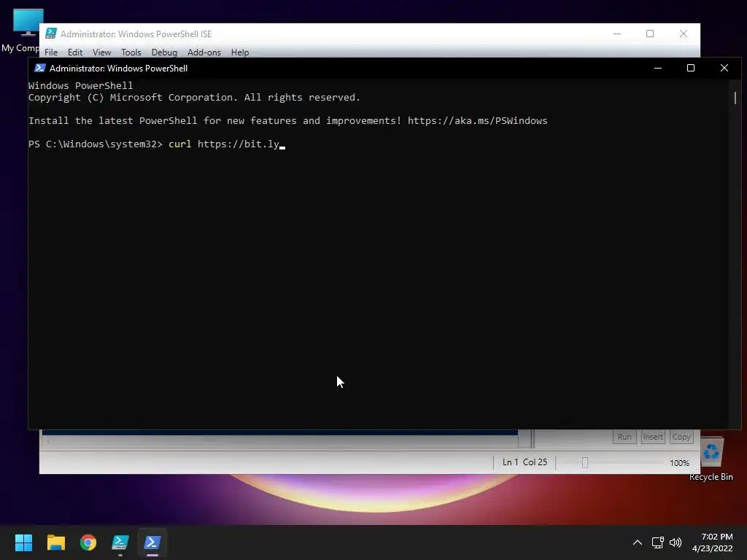Open File menu in PowerShell ISE
Screen dimensions: 747x560
click(51, 52)
